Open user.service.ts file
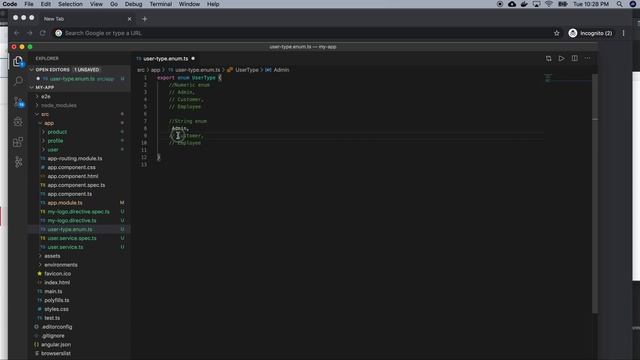640x360 pixels. click(65, 247)
